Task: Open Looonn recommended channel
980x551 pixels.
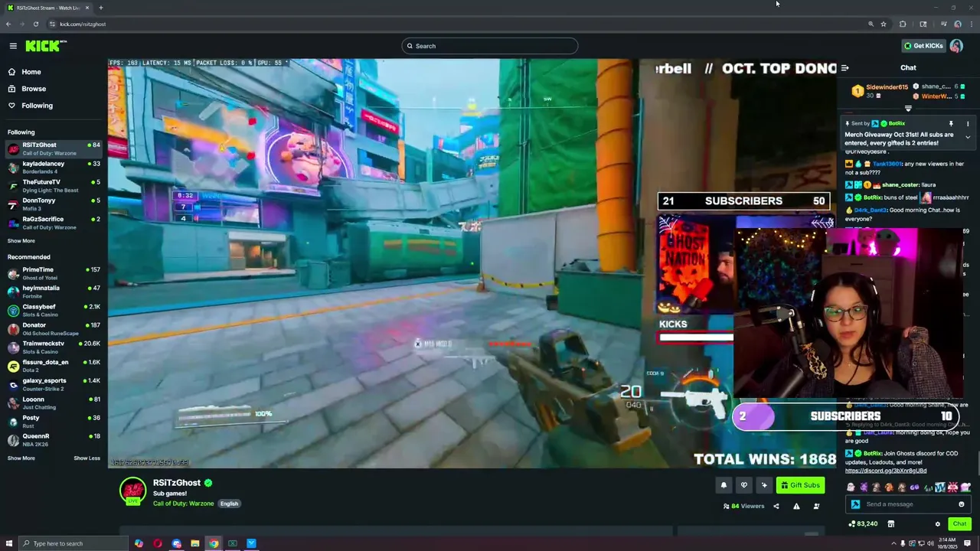Action: pyautogui.click(x=54, y=403)
